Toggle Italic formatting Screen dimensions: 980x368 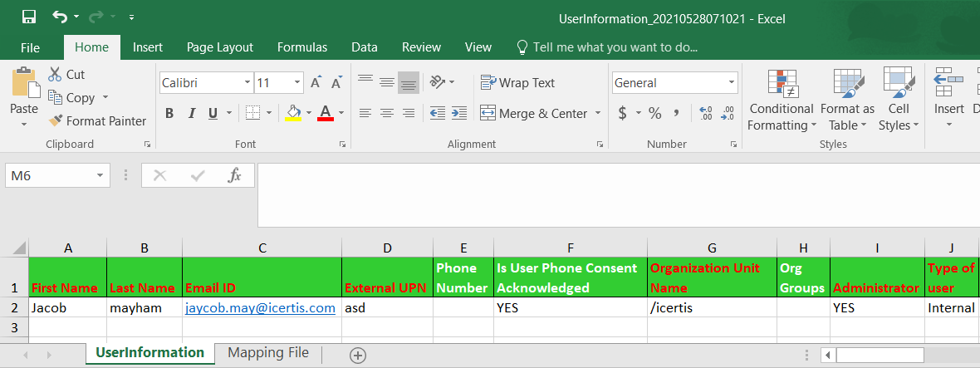tap(192, 113)
